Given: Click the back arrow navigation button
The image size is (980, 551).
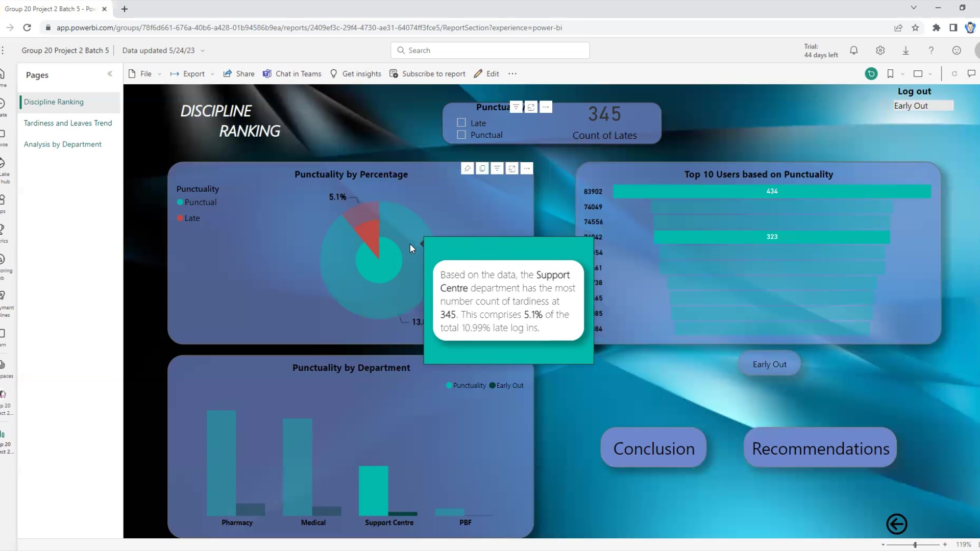Looking at the screenshot, I should tap(896, 524).
